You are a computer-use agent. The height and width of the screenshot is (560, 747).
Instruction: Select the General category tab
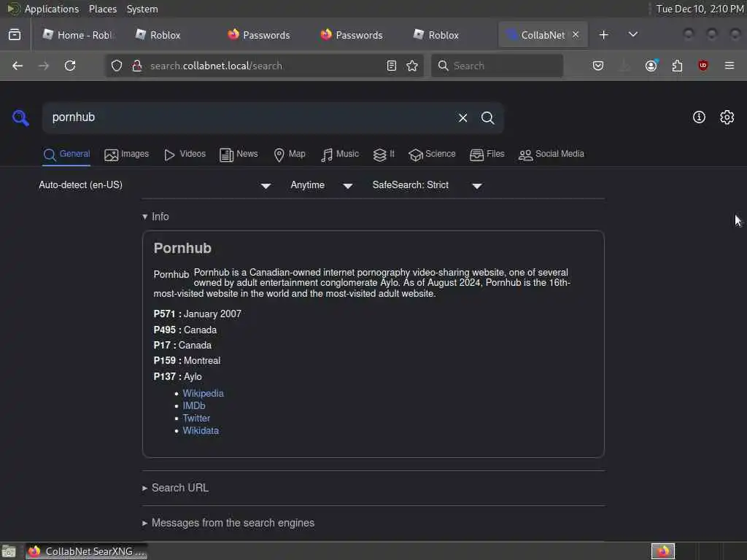(x=66, y=155)
